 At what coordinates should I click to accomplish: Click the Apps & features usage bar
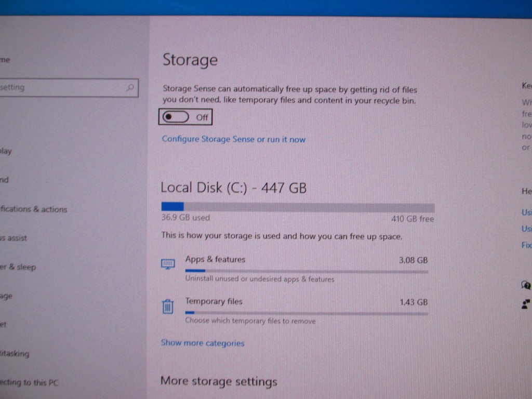pyautogui.click(x=307, y=271)
